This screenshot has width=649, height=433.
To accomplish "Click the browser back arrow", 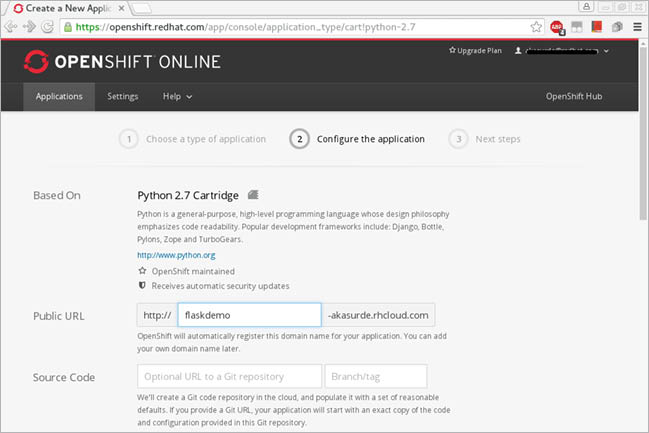I will click(x=10, y=26).
